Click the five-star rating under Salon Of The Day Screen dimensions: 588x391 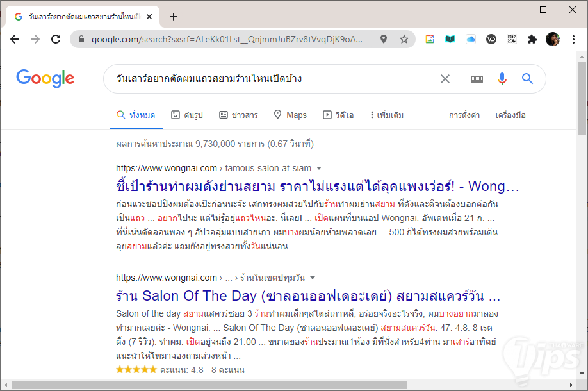[x=136, y=370]
